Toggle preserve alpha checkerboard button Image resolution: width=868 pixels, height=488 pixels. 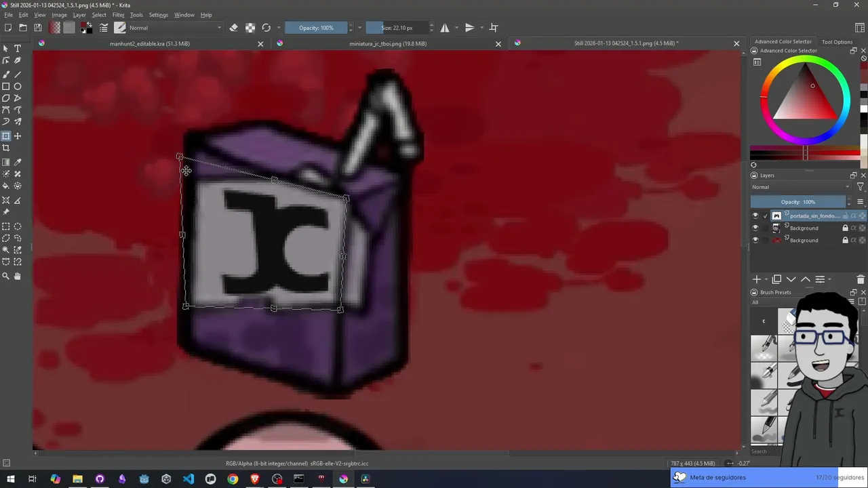pos(250,28)
